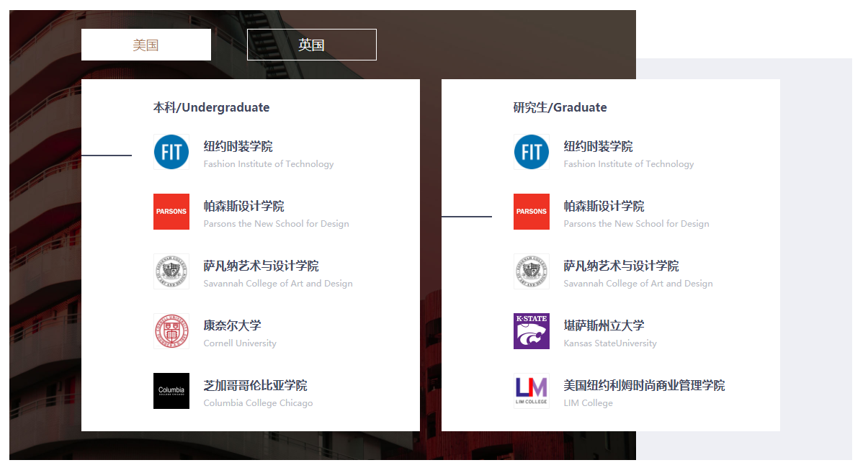Click the Savannah College seal under Undergraduate
The width and height of the screenshot is (868, 473).
coord(171,271)
